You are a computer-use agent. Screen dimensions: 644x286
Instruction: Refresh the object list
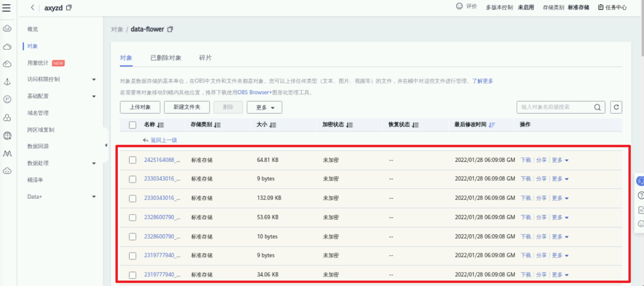[616, 107]
